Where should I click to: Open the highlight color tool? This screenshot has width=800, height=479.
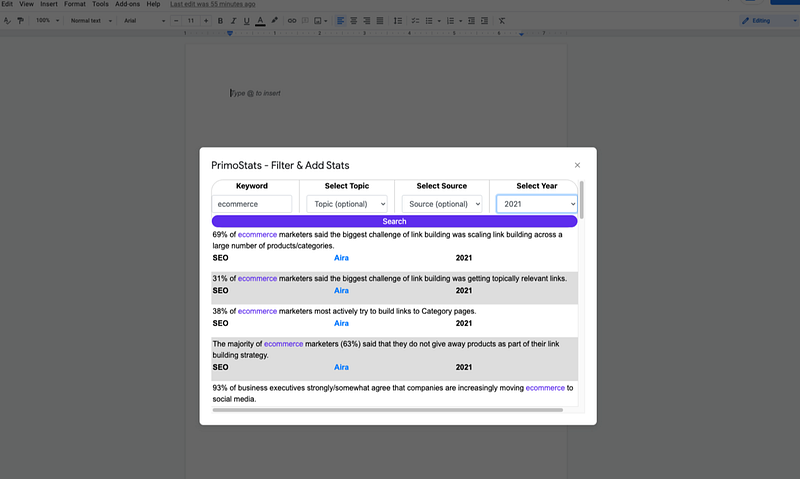point(274,21)
